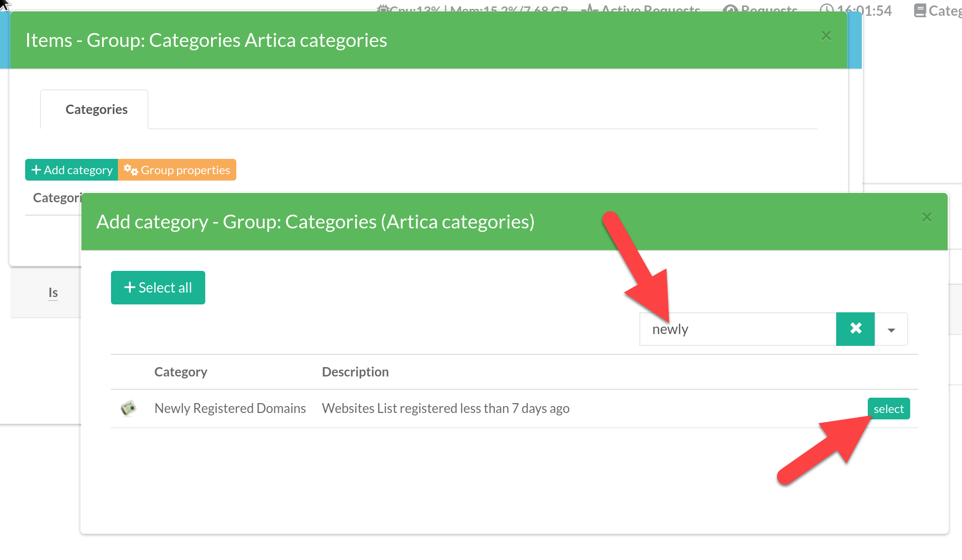Click the Newly Registered Domains name text
Viewport: 962px width, 560px height.
click(230, 409)
